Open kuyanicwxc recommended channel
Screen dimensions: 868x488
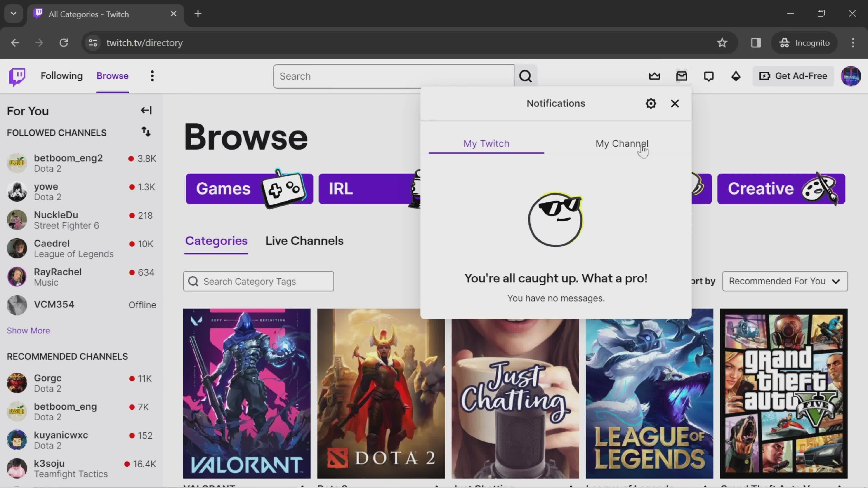81,440
